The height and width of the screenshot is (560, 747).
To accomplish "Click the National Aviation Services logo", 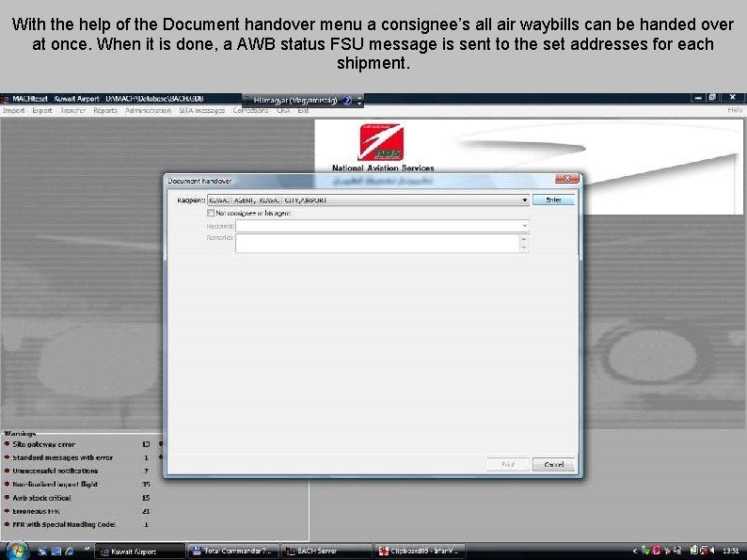I will (x=381, y=142).
